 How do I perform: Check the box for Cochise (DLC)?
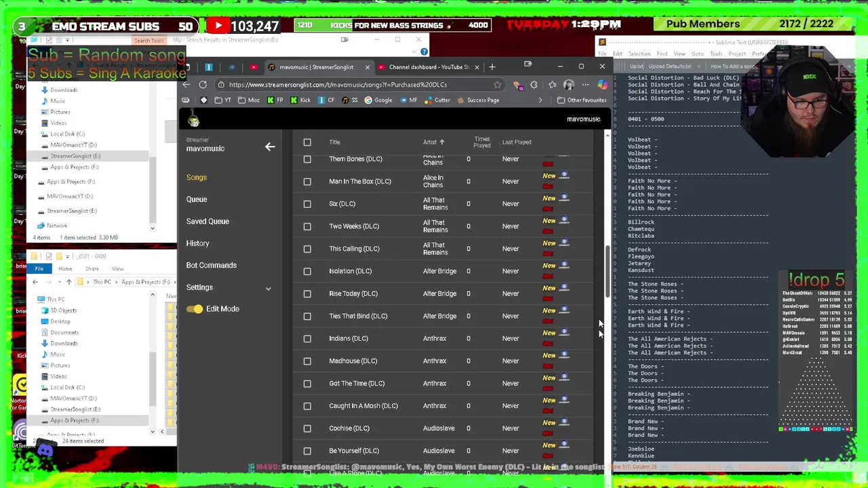coord(307,428)
